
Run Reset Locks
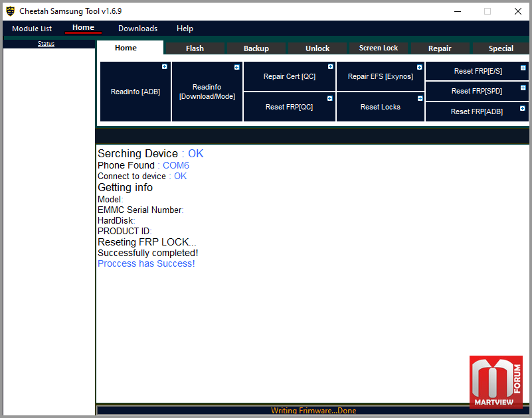pos(381,107)
